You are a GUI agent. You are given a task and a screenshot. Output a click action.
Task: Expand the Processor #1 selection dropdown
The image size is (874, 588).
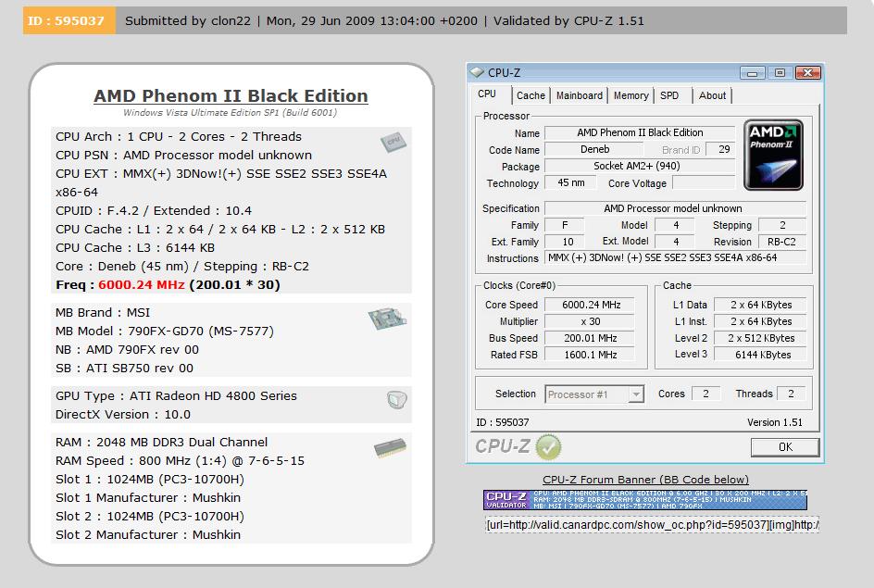635,394
